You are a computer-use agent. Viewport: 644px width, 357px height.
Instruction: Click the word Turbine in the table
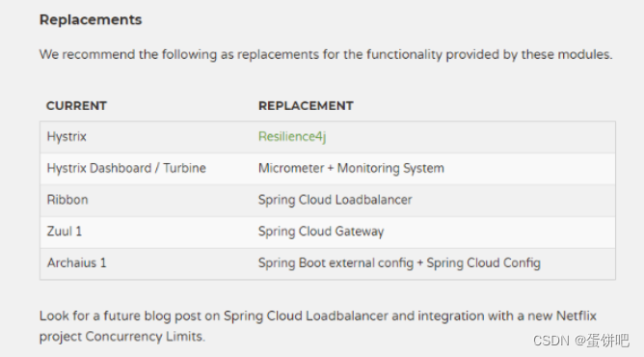click(x=184, y=169)
